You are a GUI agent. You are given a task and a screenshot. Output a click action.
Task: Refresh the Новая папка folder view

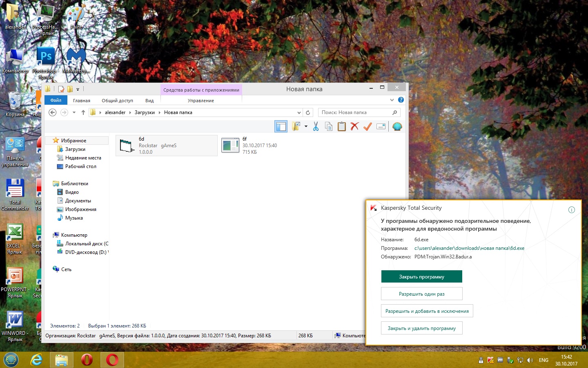[x=308, y=112]
